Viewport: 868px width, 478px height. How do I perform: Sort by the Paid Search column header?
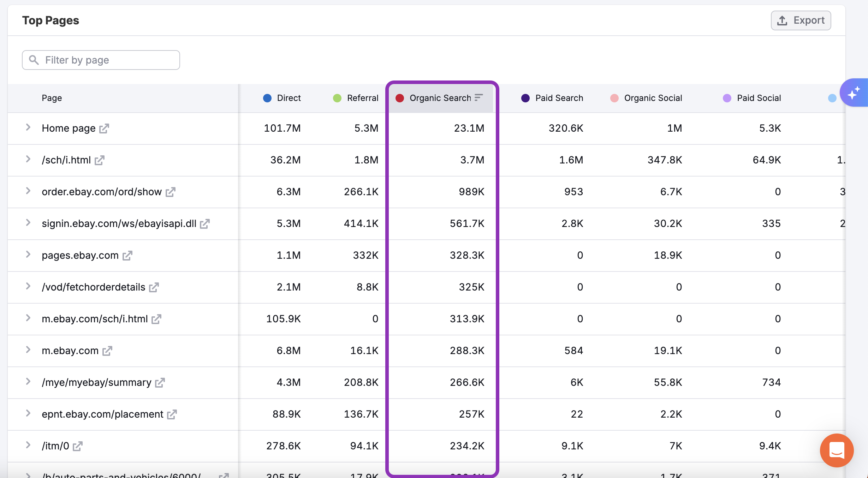tap(559, 98)
